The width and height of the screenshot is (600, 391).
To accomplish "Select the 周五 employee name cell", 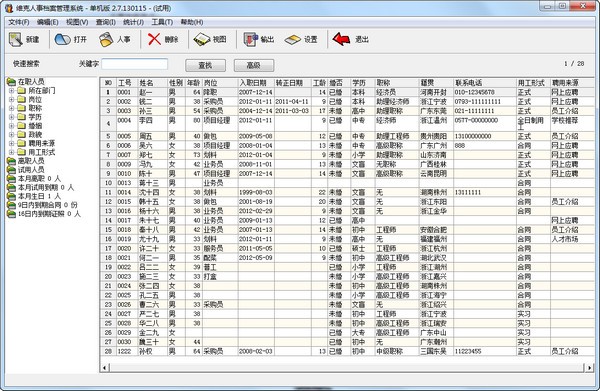I will (152, 136).
